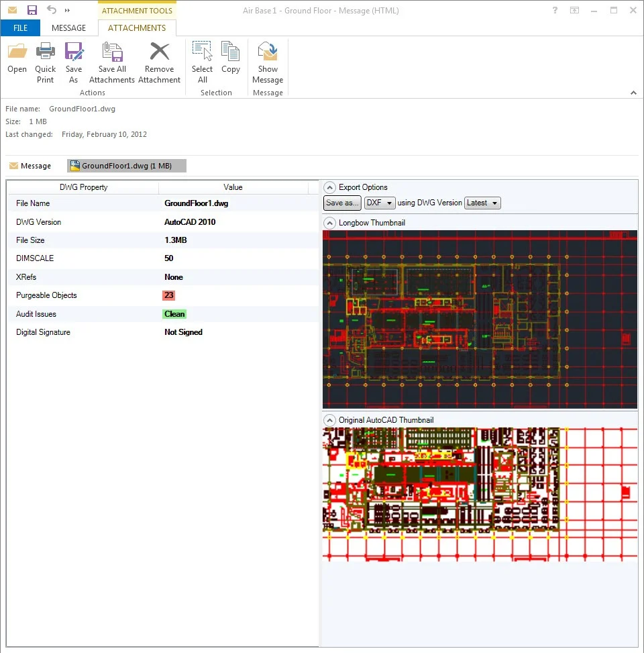Open the help question mark icon

(x=555, y=11)
